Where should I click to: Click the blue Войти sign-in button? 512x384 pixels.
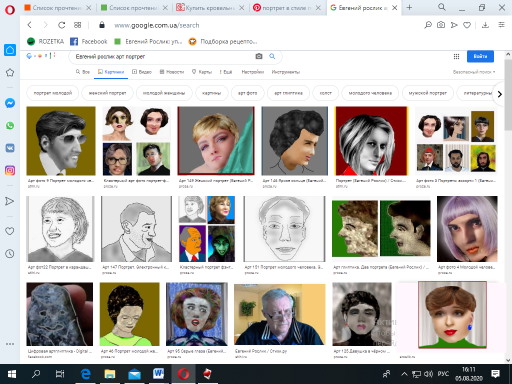point(480,56)
